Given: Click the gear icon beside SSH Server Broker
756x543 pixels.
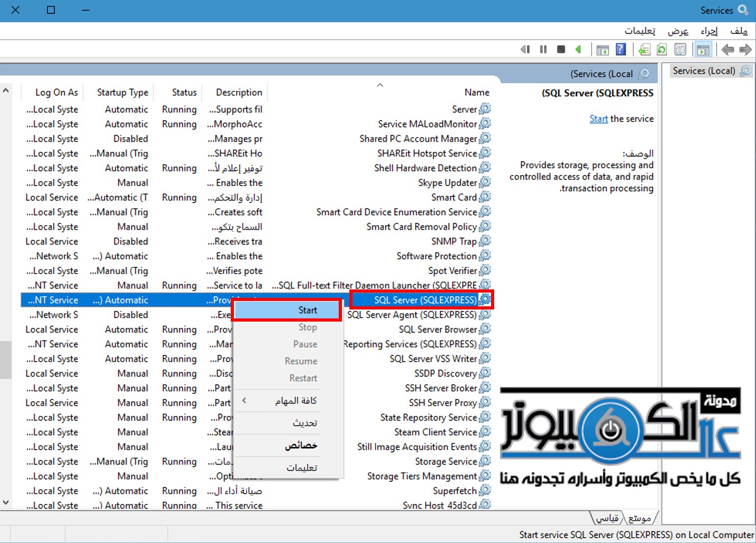Looking at the screenshot, I should (485, 388).
